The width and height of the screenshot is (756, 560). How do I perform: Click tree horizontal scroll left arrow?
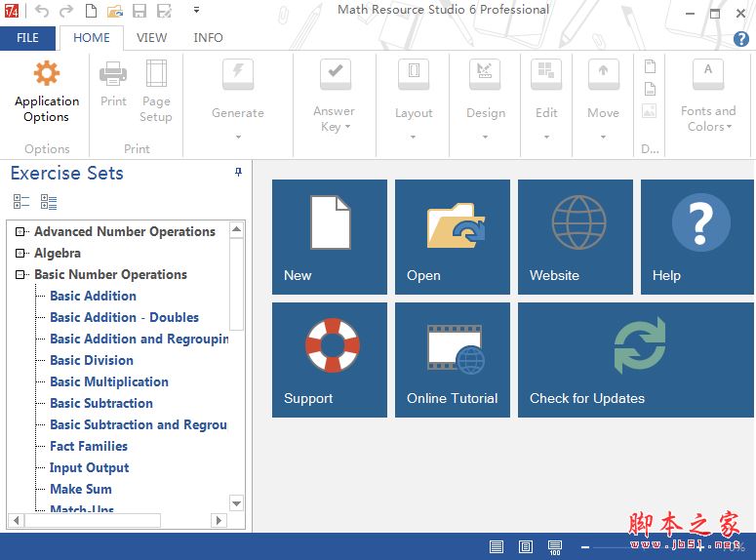(x=17, y=520)
